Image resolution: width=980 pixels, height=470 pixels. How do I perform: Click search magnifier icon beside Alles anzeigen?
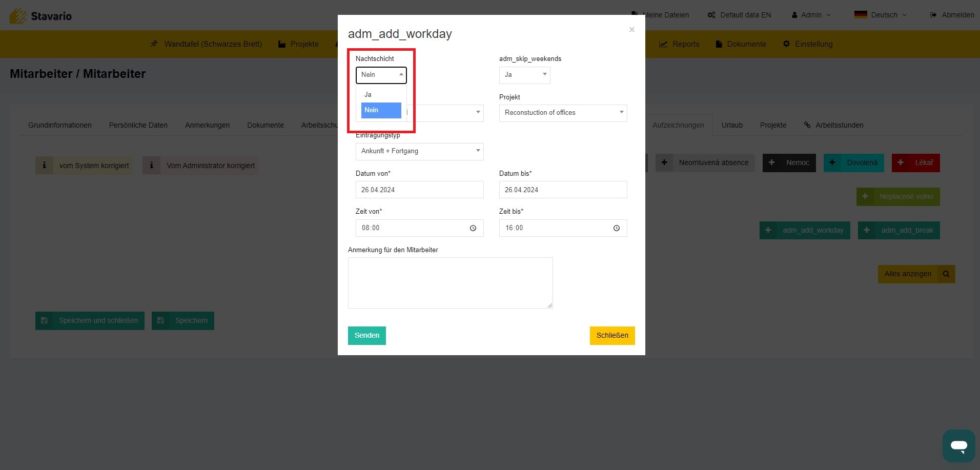[x=946, y=274]
